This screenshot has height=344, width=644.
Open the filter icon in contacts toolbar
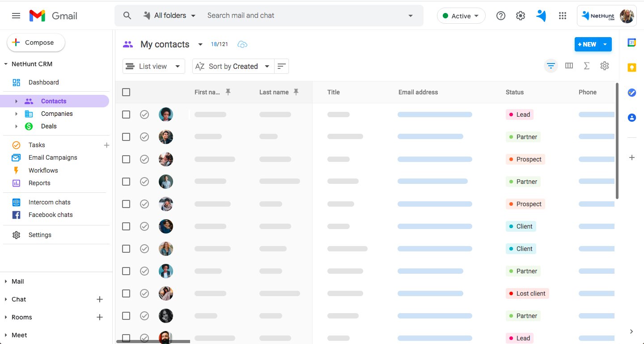pos(551,66)
